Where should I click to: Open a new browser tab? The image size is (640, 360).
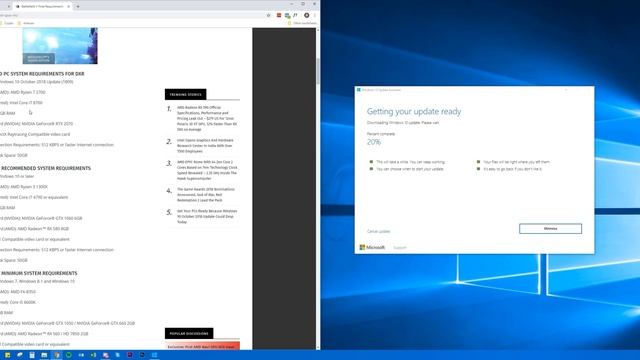click(78, 7)
